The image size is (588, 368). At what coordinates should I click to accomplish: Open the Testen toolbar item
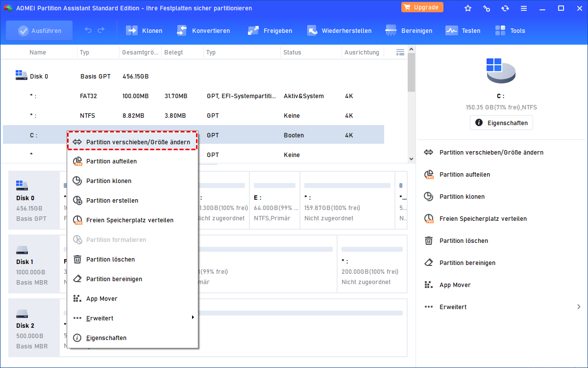pyautogui.click(x=463, y=30)
